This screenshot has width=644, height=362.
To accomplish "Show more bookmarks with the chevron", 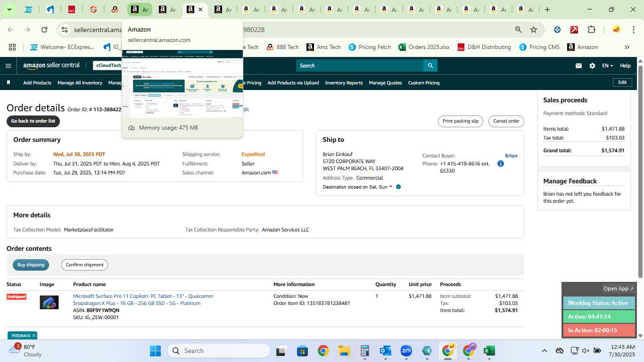I will click(x=627, y=47).
